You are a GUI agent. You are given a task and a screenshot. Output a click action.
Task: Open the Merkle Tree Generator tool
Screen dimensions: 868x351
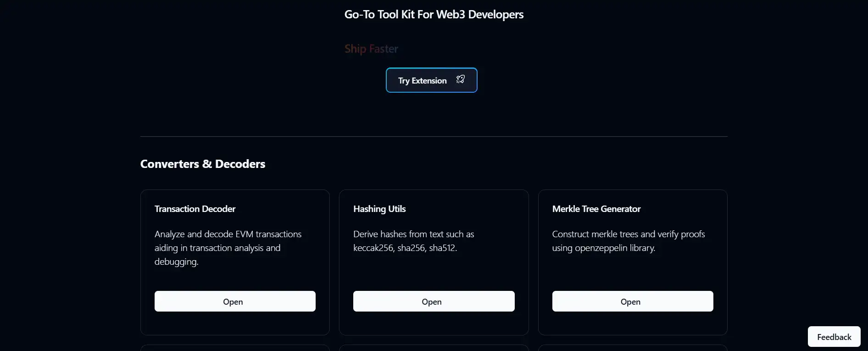[x=632, y=301]
